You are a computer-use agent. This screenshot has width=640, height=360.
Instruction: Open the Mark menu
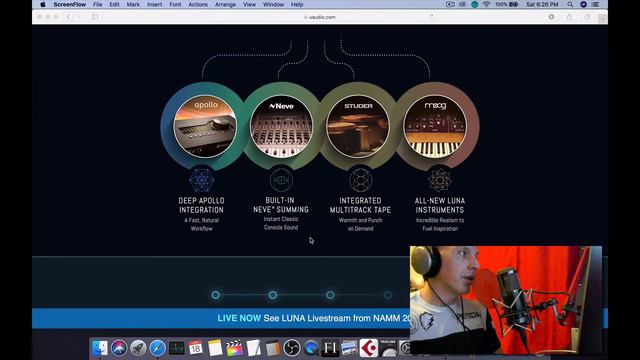133,4
